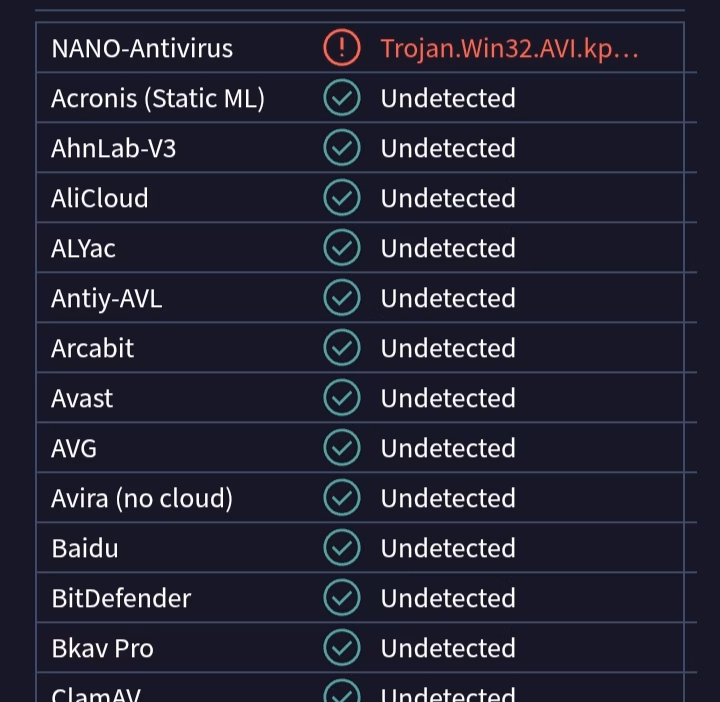Click the checkmark icon beside Acronis (Static ML)

pos(342,97)
